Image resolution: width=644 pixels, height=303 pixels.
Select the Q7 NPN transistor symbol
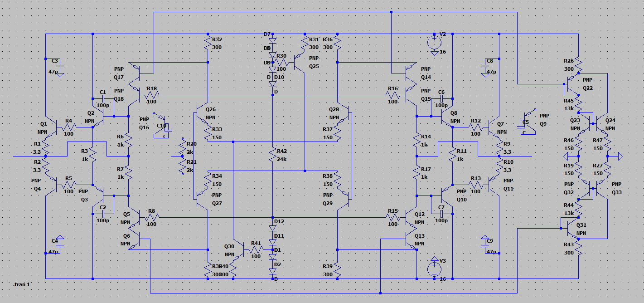494,127
